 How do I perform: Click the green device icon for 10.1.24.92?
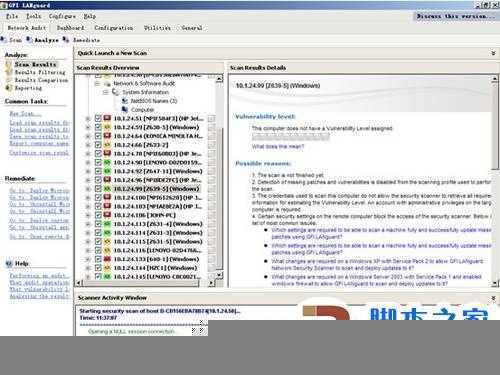tap(107, 171)
